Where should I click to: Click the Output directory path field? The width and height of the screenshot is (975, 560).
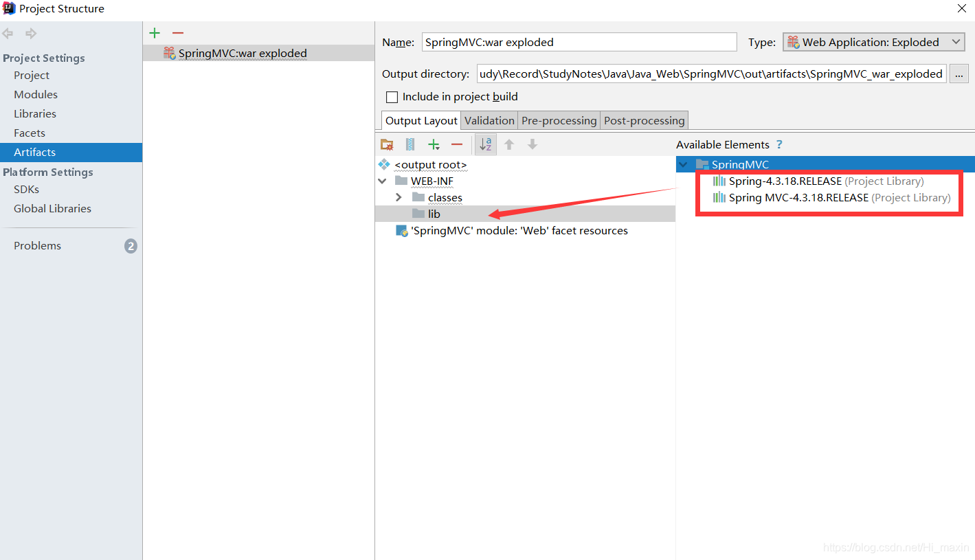click(x=711, y=74)
